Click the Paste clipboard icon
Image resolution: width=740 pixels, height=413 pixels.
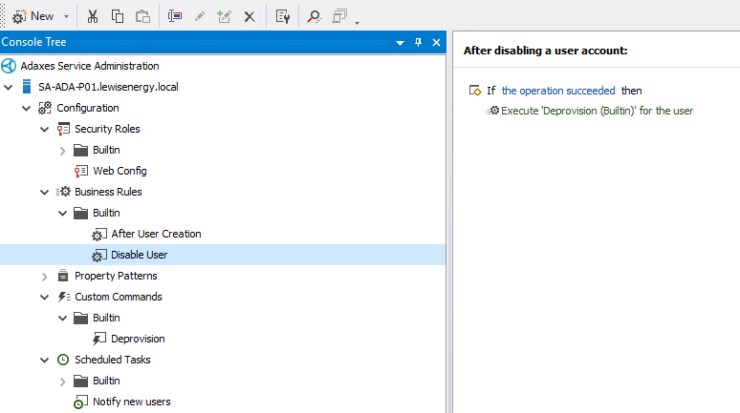[143, 17]
